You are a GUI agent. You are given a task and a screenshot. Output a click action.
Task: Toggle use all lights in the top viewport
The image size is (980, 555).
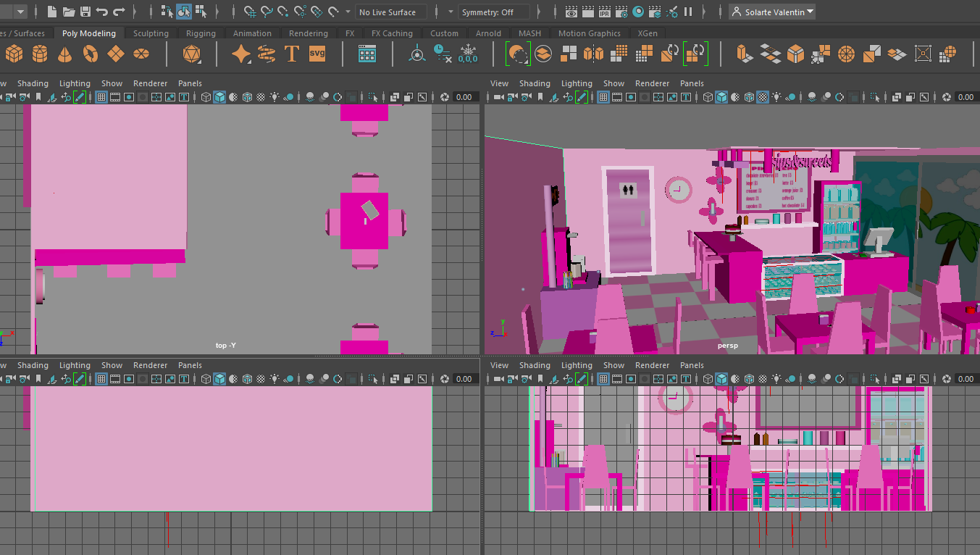pos(275,97)
